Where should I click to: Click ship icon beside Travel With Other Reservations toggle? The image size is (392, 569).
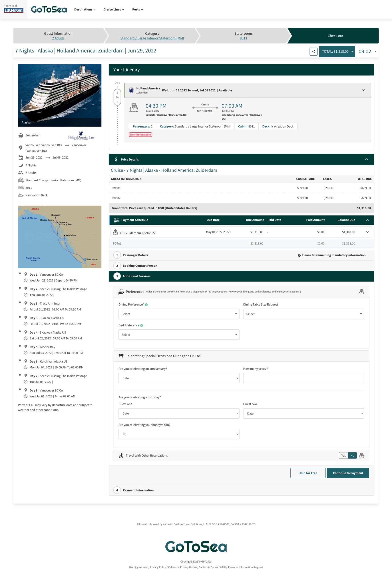pyautogui.click(x=362, y=455)
